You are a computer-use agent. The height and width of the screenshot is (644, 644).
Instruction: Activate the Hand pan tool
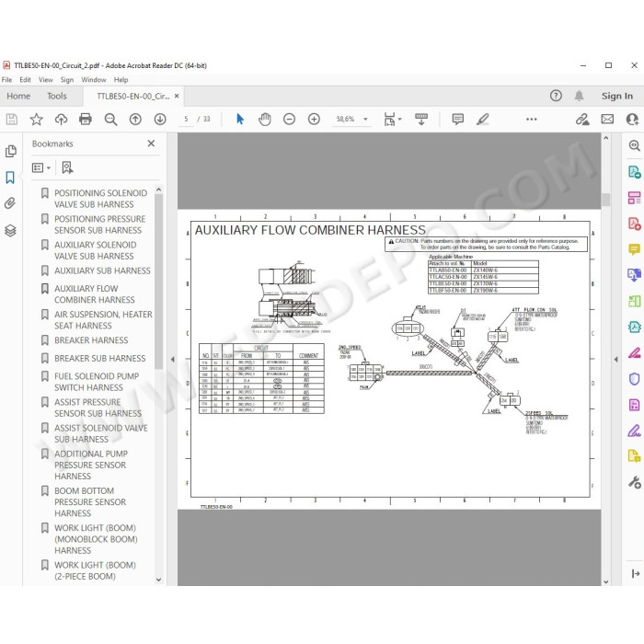click(x=265, y=119)
